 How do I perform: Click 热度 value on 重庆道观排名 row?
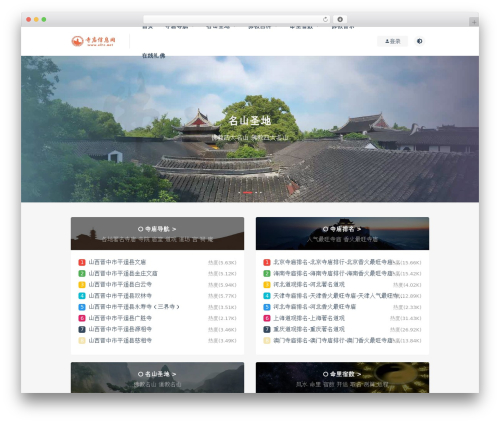406,330
